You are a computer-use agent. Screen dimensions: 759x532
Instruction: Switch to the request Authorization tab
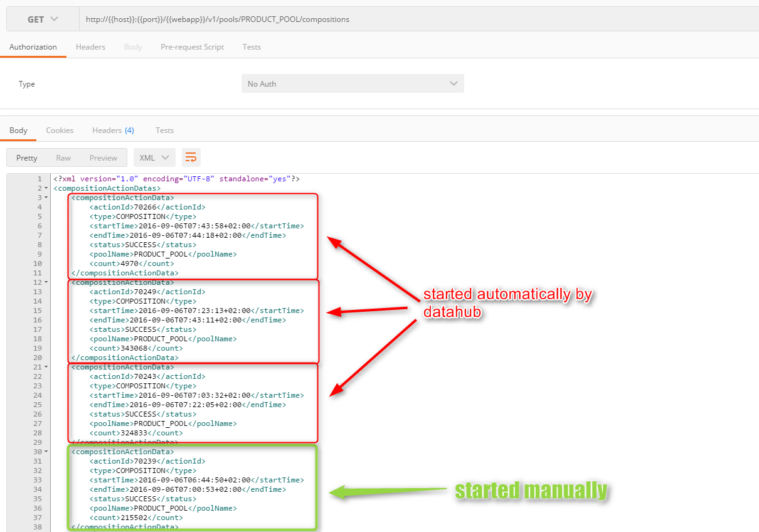coord(33,47)
